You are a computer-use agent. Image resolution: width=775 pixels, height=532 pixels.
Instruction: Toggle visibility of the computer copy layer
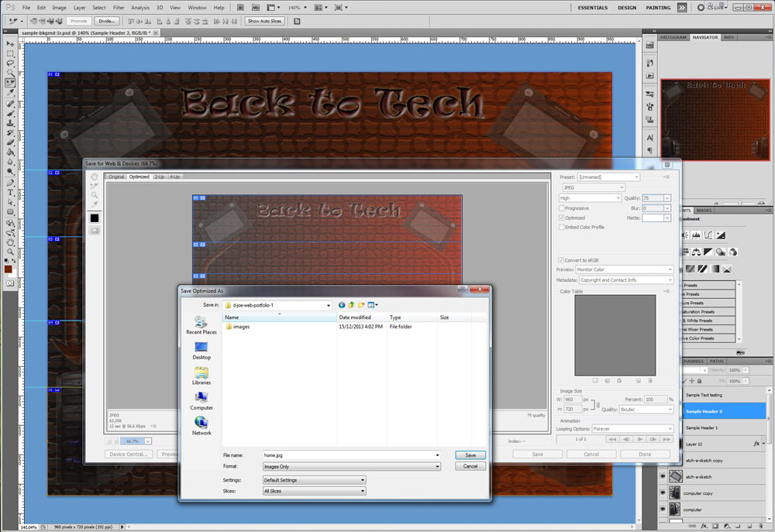663,493
